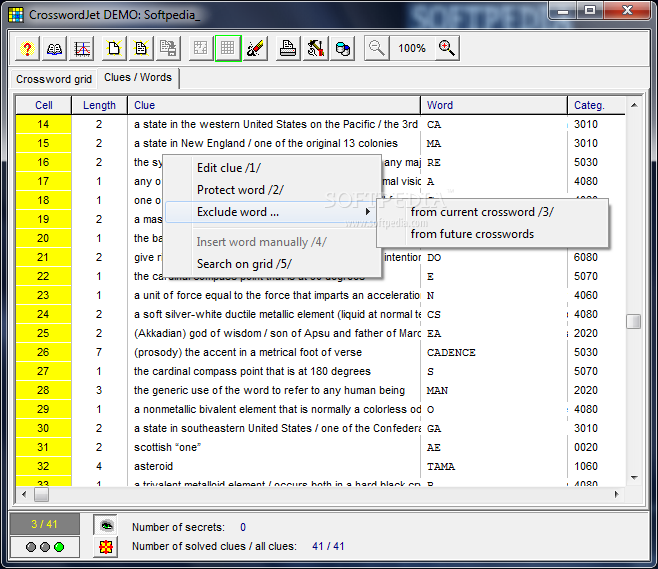Sort by the Cell column header
Screen dimensions: 658x569
(44, 105)
